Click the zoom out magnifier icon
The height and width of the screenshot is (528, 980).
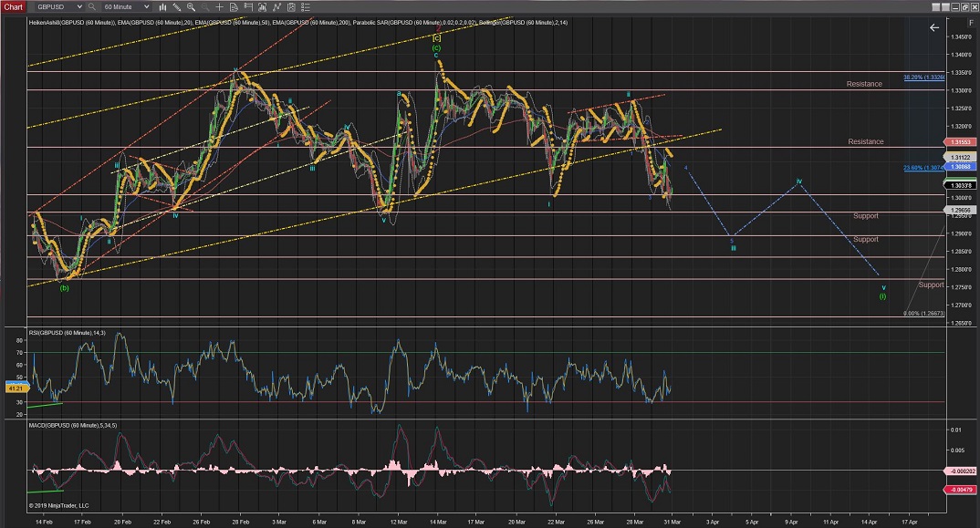pyautogui.click(x=205, y=7)
